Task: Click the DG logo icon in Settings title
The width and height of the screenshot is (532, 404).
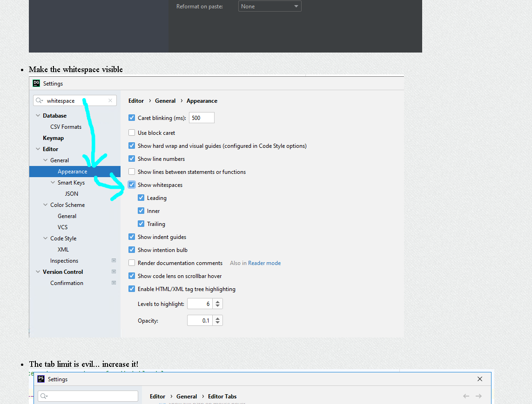Action: (36, 83)
